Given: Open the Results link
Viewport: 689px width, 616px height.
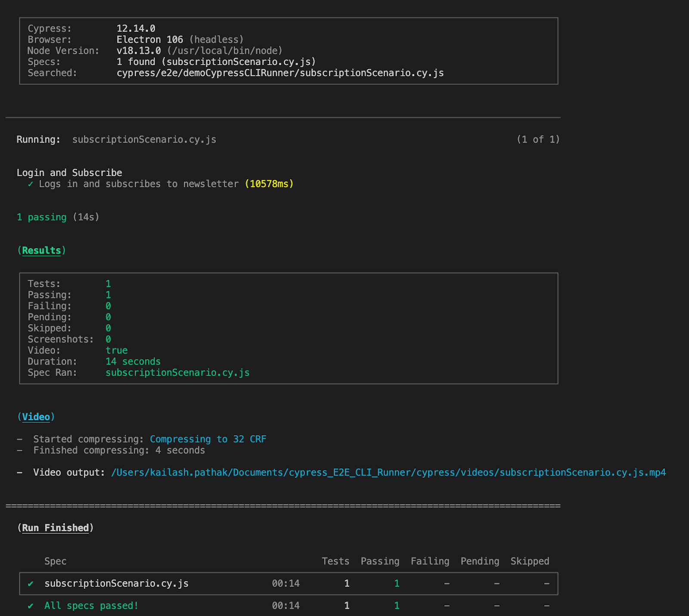Looking at the screenshot, I should (x=41, y=250).
